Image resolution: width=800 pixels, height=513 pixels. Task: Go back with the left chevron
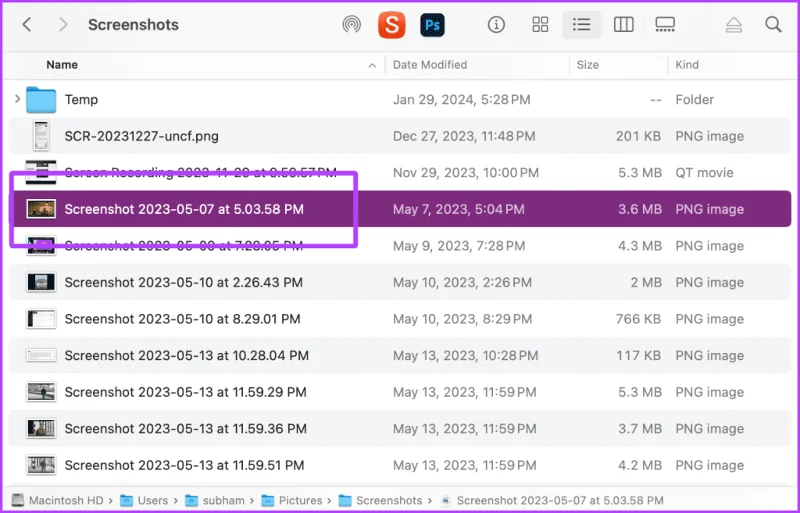coord(27,24)
